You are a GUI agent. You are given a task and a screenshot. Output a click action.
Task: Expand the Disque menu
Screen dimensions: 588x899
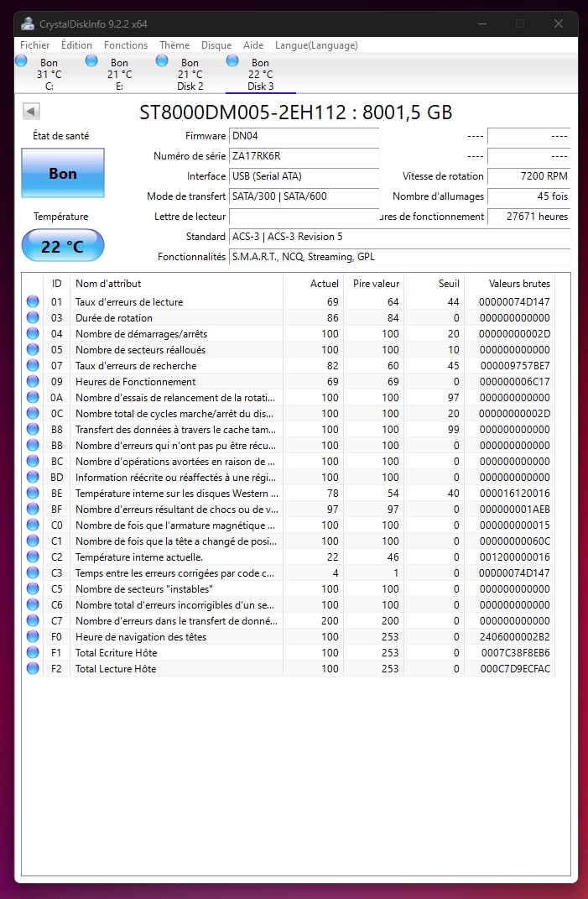[216, 45]
